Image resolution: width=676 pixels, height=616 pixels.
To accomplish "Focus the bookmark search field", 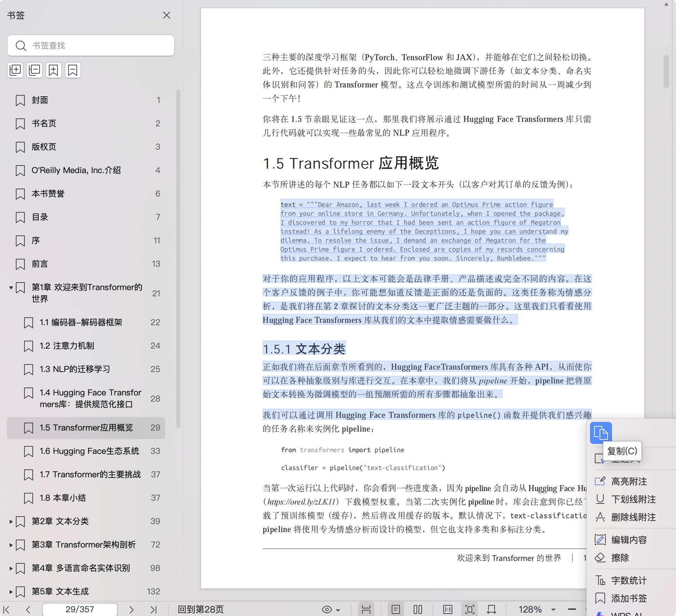I will (91, 45).
